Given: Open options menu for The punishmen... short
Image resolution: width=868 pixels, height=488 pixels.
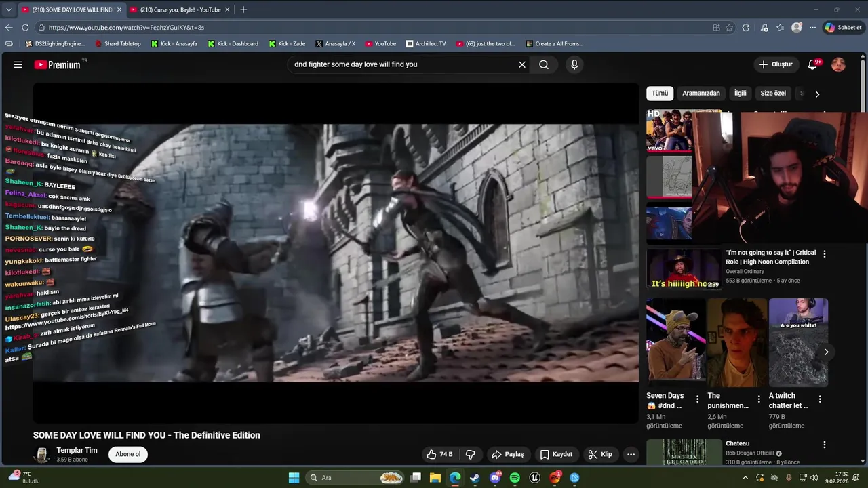Looking at the screenshot, I should coord(759,399).
